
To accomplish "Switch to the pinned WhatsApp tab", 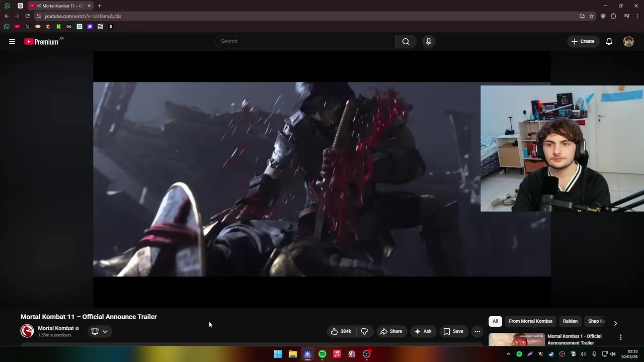I will 7,6.
